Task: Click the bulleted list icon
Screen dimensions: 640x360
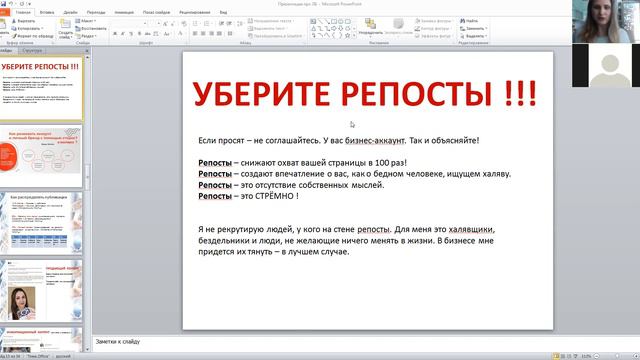Action: (x=196, y=24)
